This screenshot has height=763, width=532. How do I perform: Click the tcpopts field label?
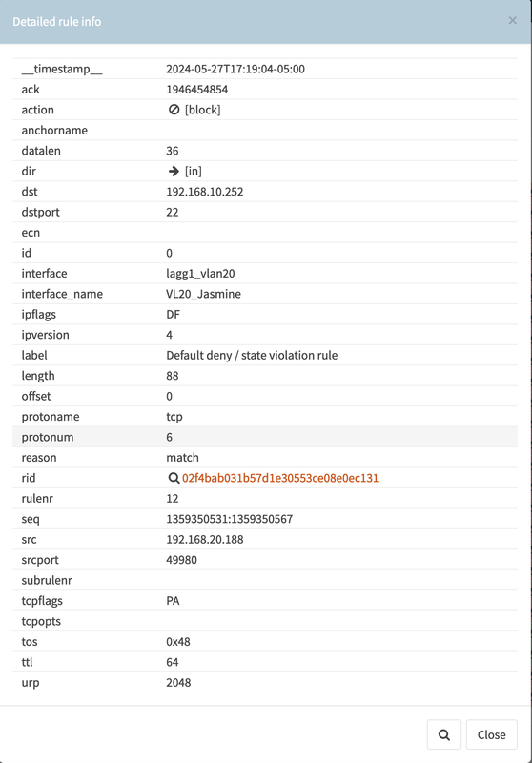[41, 621]
